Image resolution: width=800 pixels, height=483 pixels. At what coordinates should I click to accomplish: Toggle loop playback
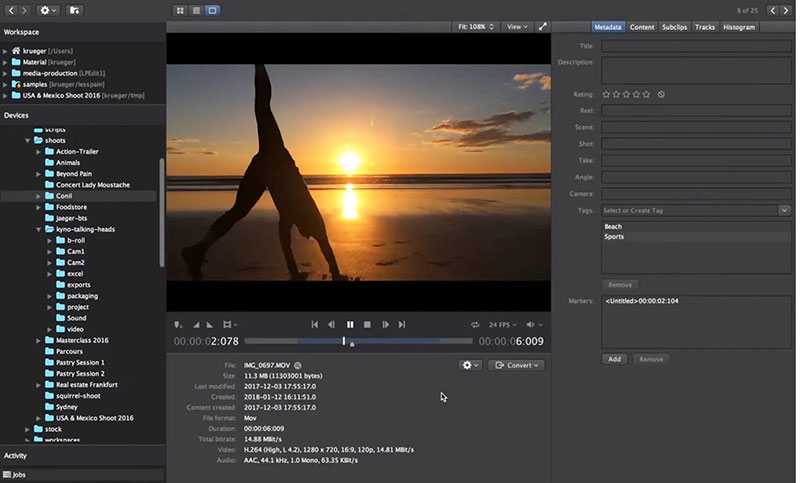tap(476, 324)
